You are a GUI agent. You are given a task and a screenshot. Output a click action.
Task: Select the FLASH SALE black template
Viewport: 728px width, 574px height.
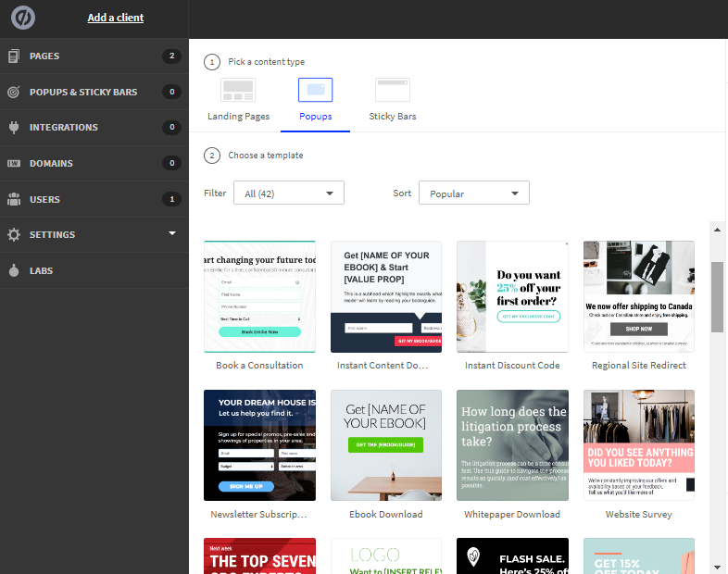pyautogui.click(x=512, y=555)
